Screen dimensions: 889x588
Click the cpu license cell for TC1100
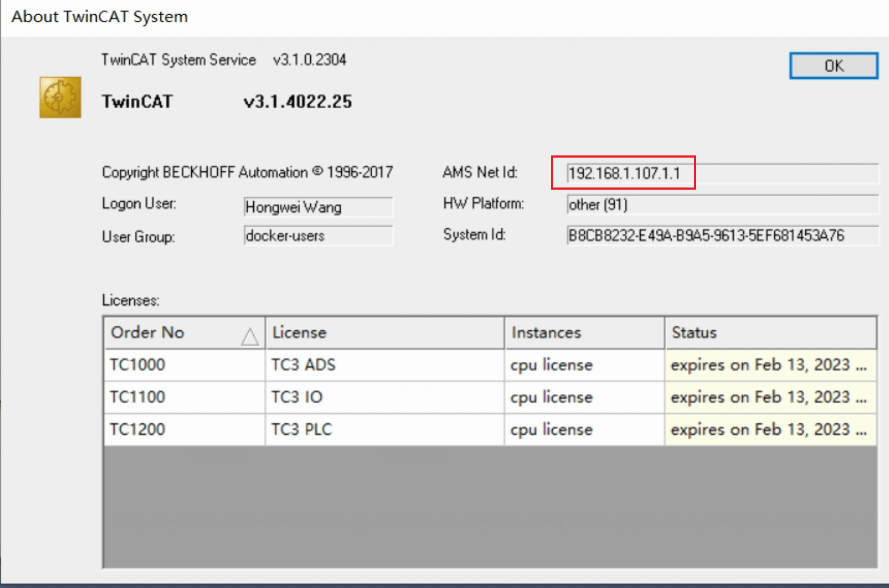tap(552, 397)
